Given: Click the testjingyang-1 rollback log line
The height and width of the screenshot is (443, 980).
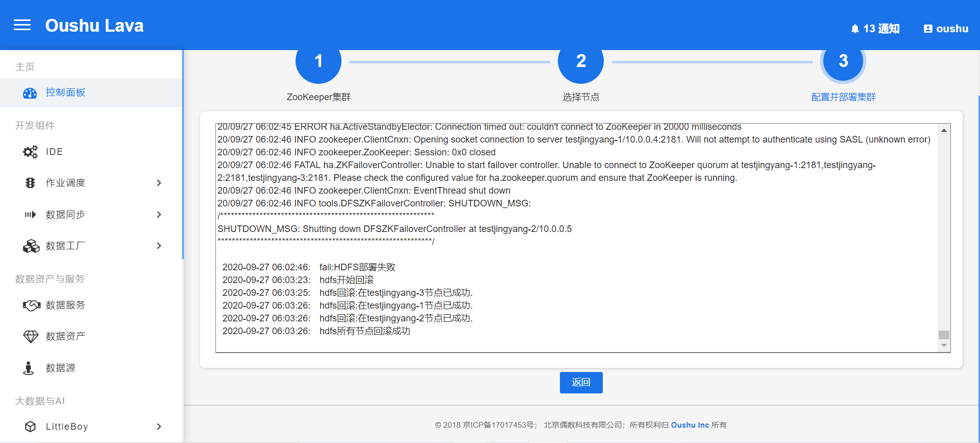Looking at the screenshot, I should pyautogui.click(x=348, y=306).
